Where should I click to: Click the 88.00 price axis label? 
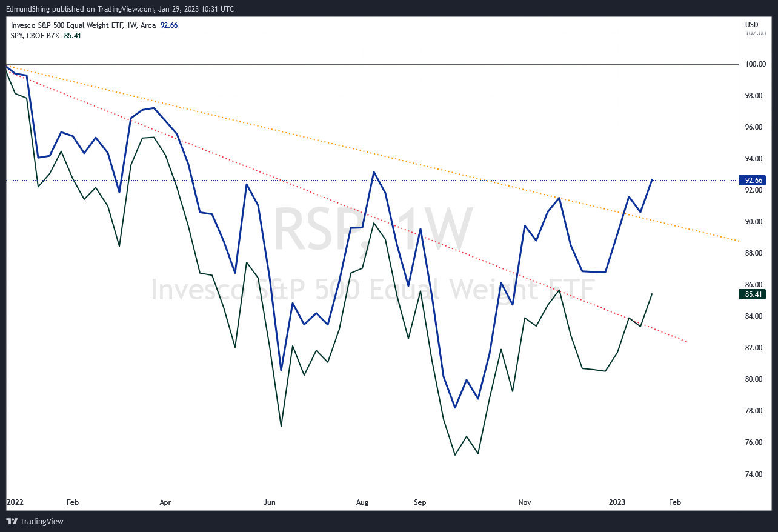(x=754, y=253)
